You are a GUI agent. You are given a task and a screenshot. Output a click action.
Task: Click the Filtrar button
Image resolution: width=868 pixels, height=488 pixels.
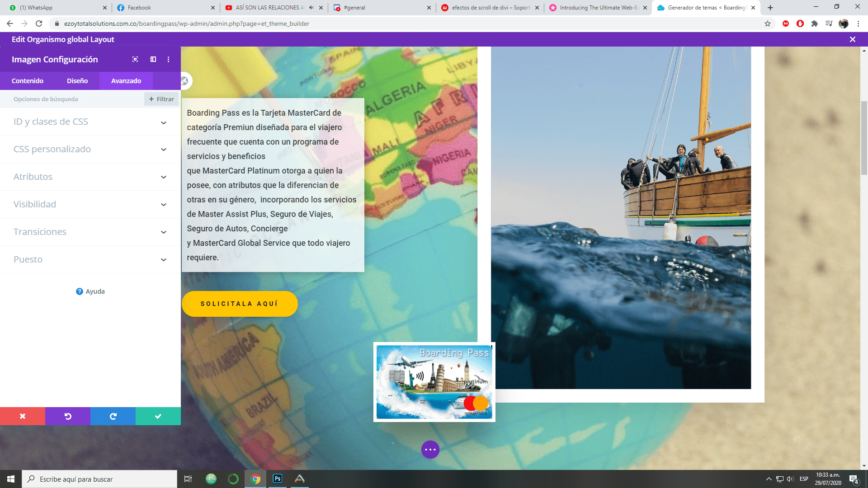(x=161, y=99)
